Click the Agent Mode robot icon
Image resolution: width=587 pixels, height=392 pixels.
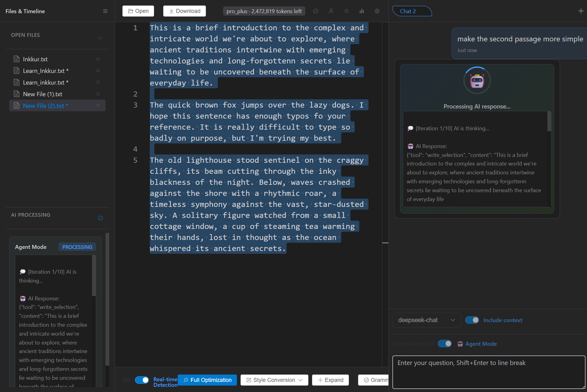pos(460,344)
